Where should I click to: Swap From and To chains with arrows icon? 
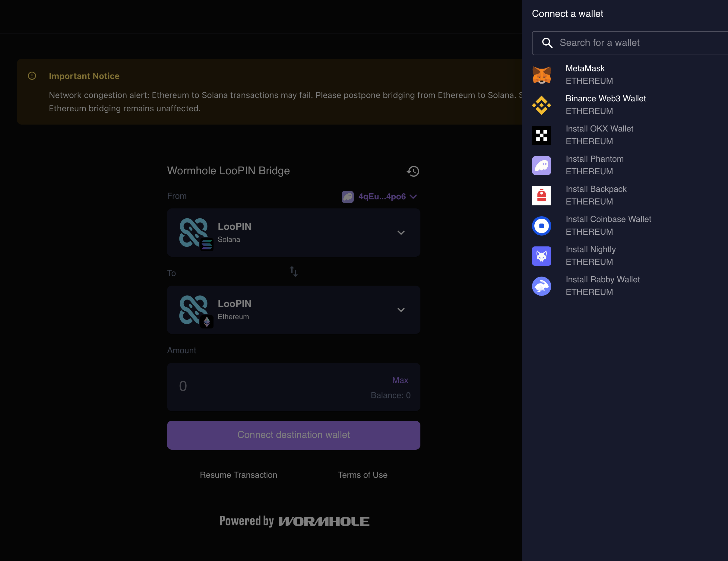[x=294, y=271]
